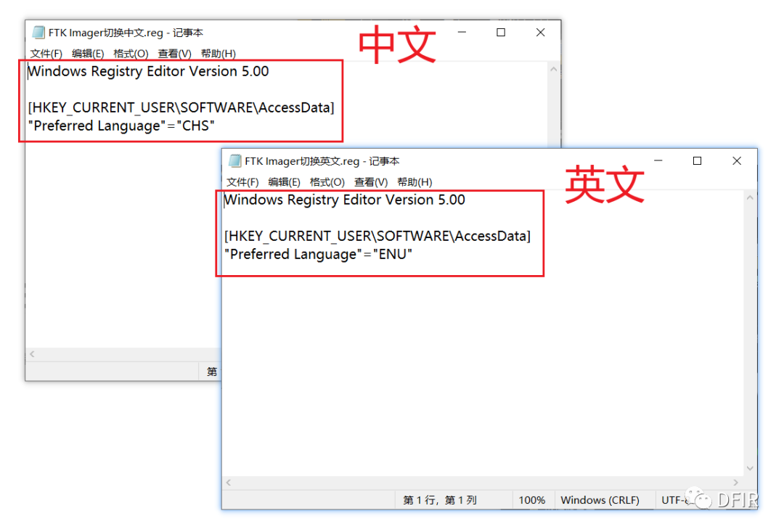The width and height of the screenshot is (784, 532).
Task: Open 查看(V) menu in English reg Notepad window
Action: click(x=371, y=182)
